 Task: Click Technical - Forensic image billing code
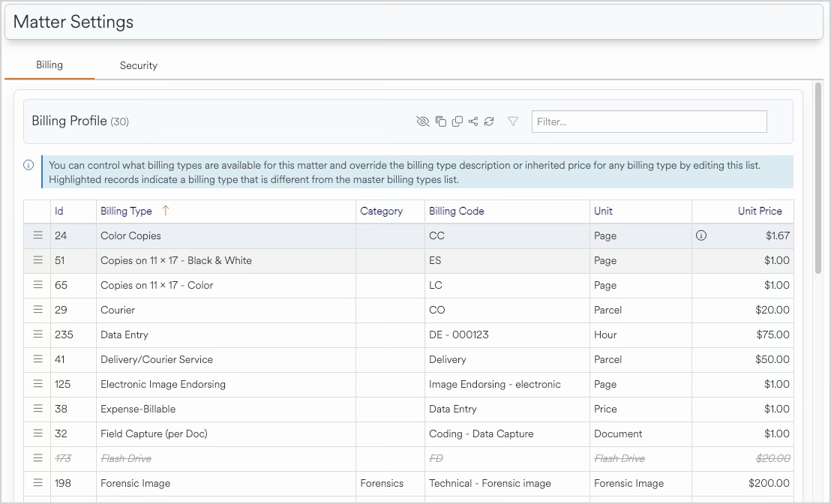click(x=490, y=483)
